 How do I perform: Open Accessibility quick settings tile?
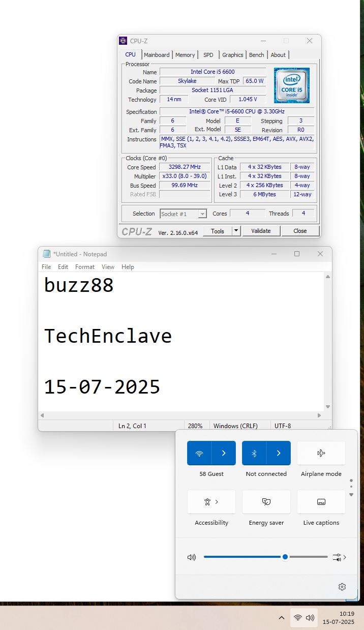211,502
